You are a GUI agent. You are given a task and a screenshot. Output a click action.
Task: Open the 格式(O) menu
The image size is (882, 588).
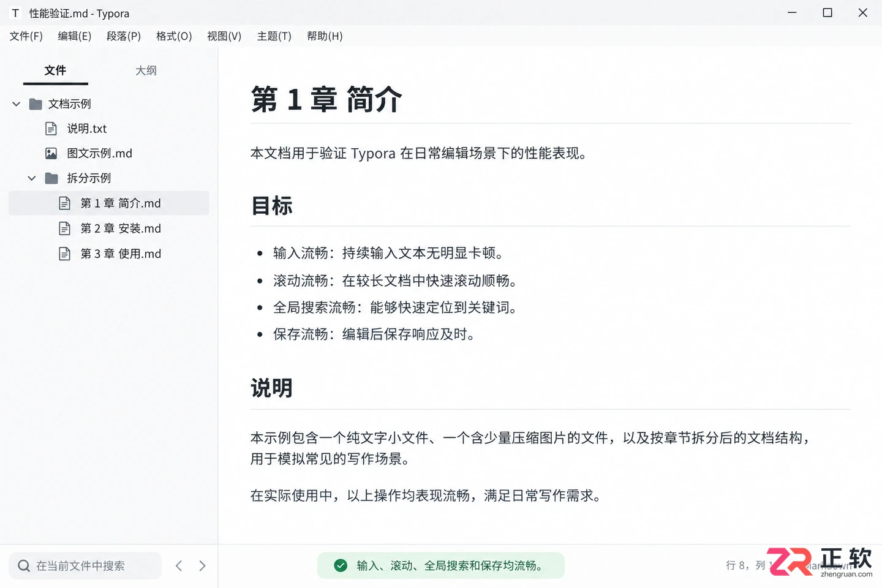click(174, 36)
